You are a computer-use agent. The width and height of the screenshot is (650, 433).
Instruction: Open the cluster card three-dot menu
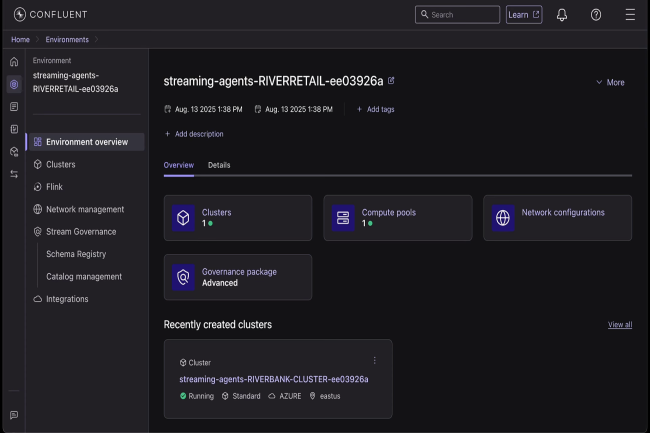(x=374, y=360)
